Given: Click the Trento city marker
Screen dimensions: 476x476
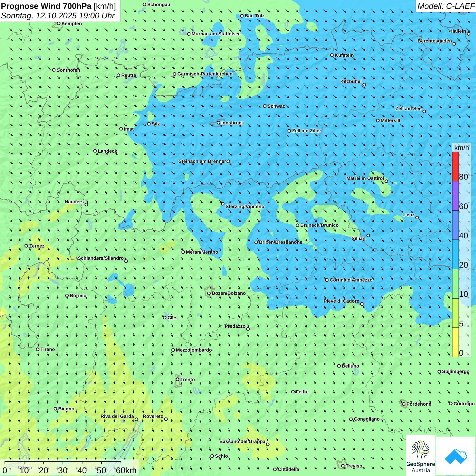Looking at the screenshot, I should (x=177, y=379).
